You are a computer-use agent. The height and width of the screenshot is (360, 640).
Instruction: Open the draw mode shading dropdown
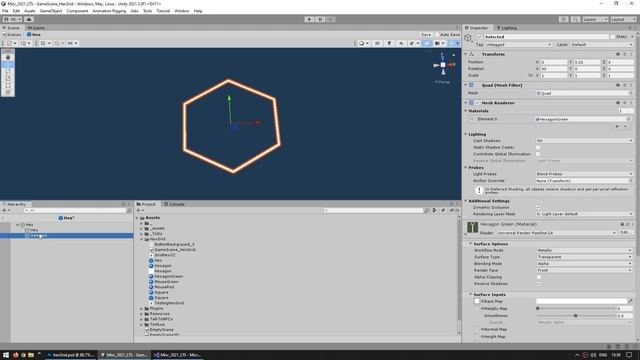tap(363, 43)
